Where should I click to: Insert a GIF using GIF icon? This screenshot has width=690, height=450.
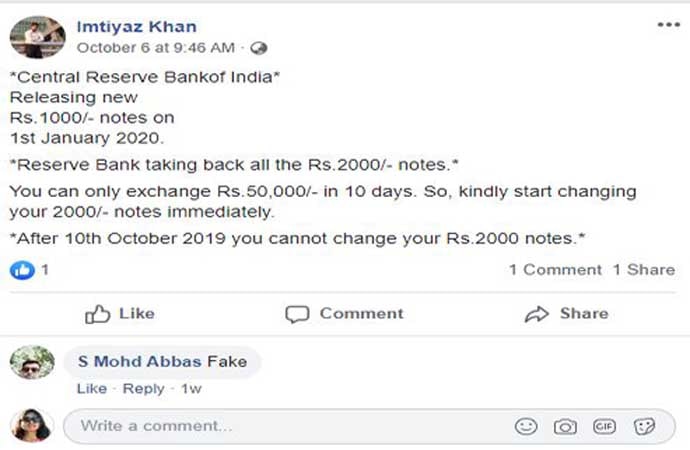click(x=604, y=426)
